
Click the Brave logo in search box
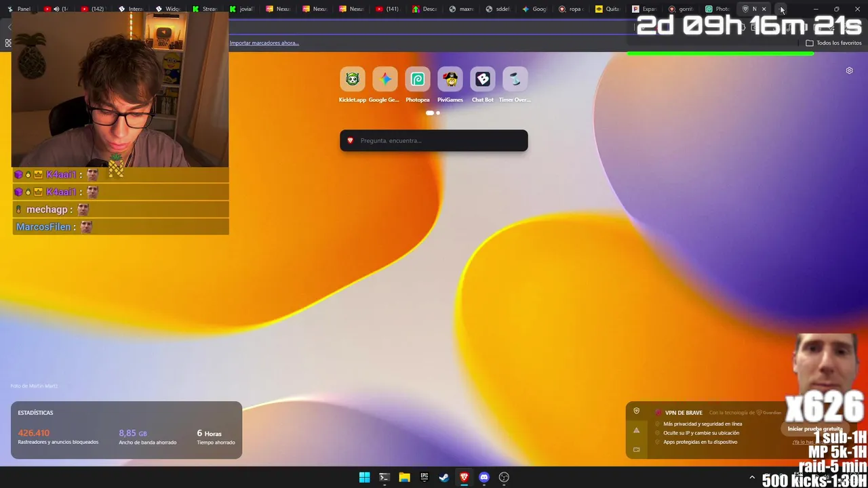(350, 140)
